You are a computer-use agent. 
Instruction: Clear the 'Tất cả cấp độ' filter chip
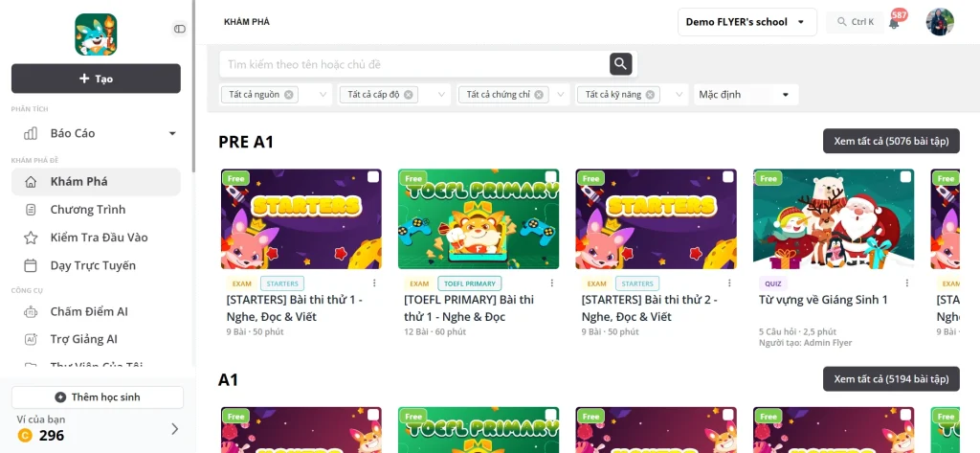[x=408, y=95]
